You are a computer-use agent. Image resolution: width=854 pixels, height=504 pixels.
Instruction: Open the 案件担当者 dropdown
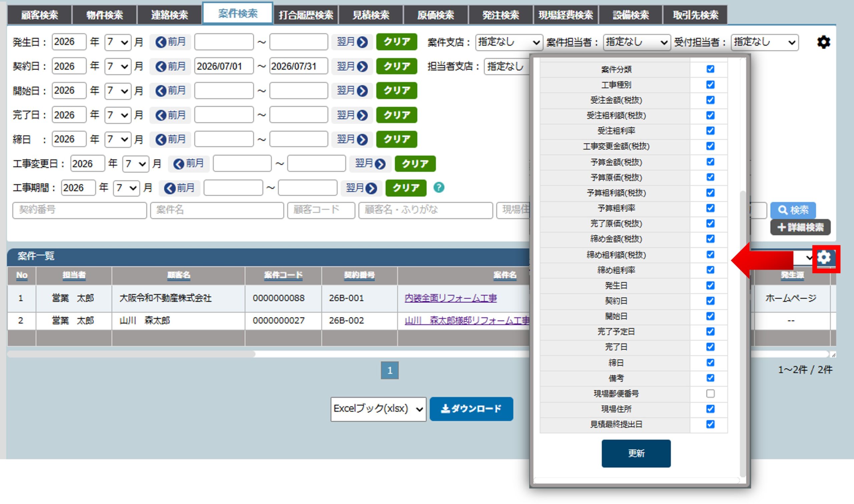[x=636, y=42]
